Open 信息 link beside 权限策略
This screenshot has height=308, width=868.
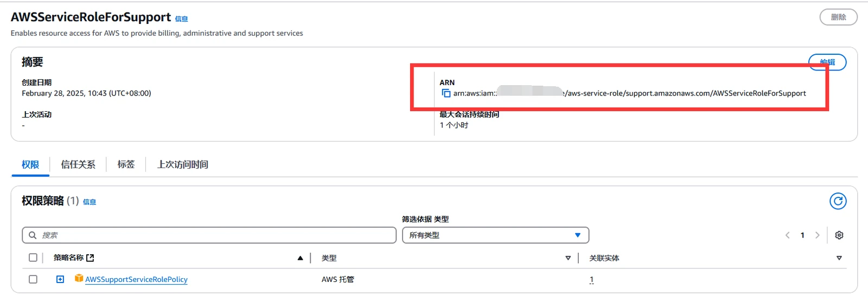pos(90,202)
